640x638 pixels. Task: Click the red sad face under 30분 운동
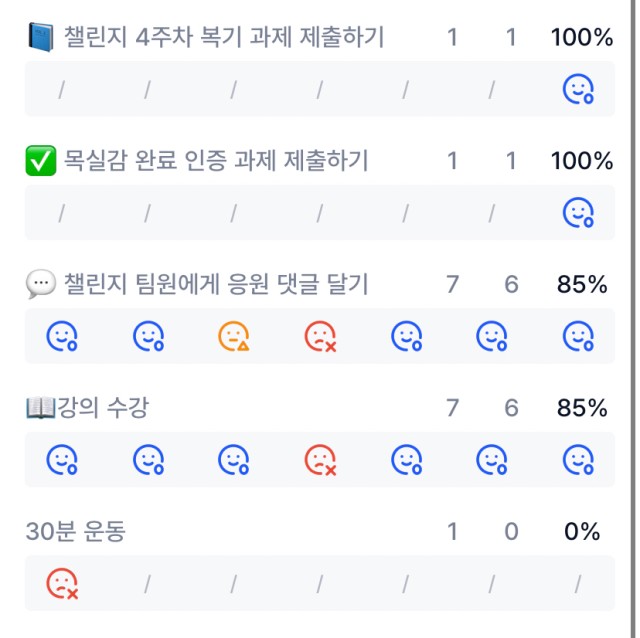pos(62,583)
